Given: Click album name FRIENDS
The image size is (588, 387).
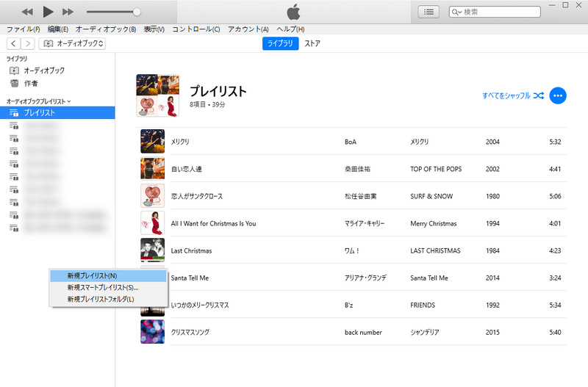Looking at the screenshot, I should [423, 305].
